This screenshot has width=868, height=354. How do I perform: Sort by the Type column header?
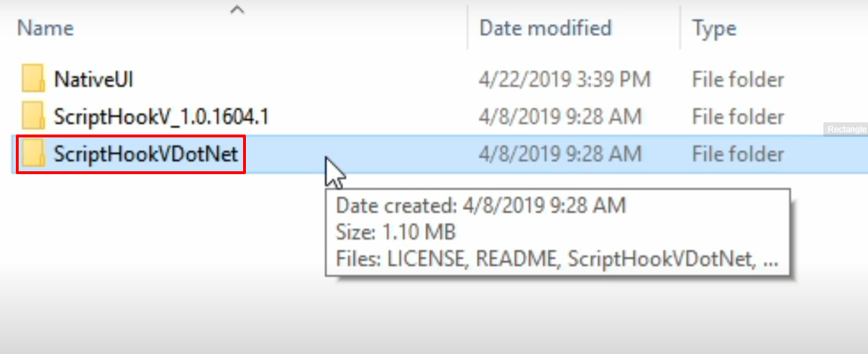pos(714,29)
